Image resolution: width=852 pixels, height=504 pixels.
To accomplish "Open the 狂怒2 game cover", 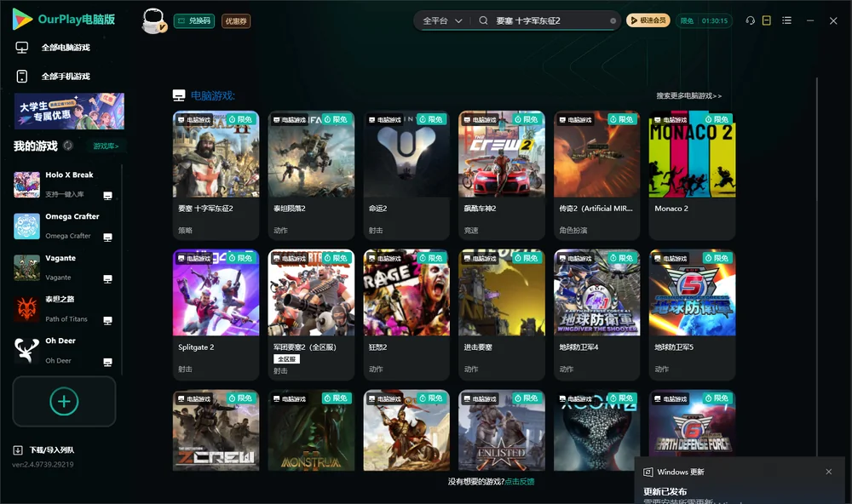I will click(406, 293).
